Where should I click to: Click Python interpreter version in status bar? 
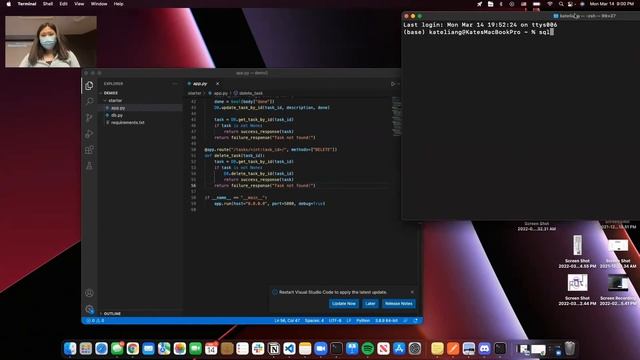386,321
